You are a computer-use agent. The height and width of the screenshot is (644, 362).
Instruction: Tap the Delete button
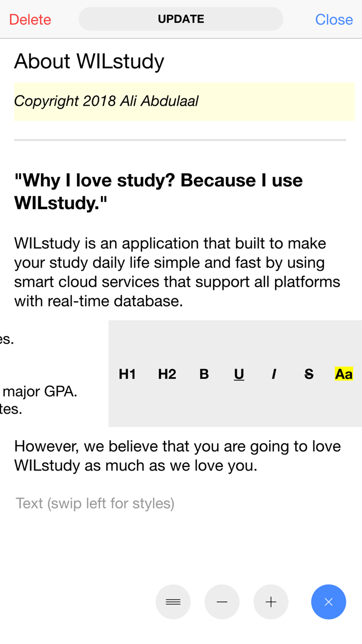[x=29, y=19]
